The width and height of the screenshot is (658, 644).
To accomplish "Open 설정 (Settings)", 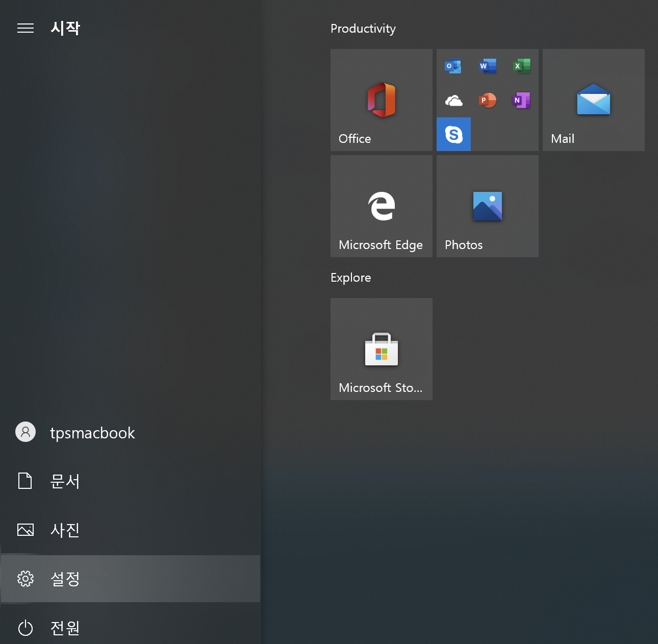I will click(131, 579).
